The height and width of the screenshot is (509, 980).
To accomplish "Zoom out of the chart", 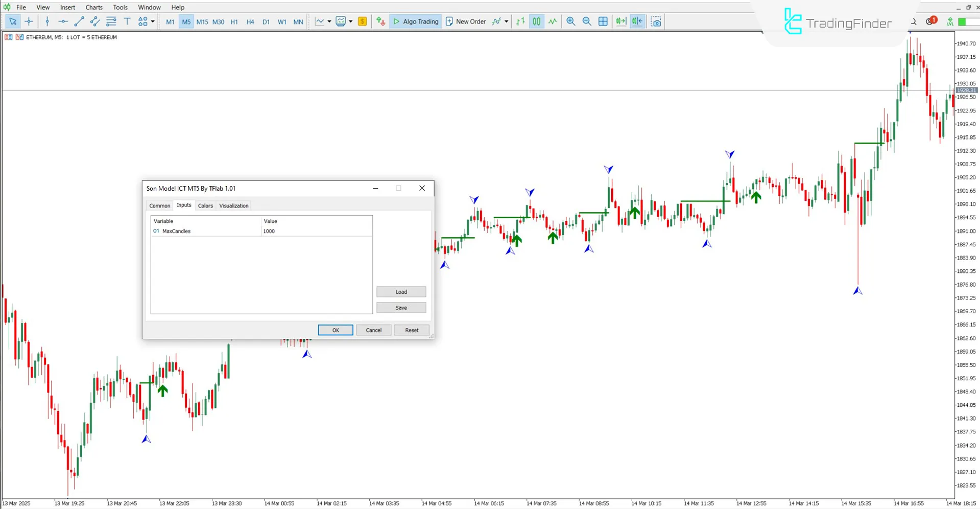I will [587, 21].
